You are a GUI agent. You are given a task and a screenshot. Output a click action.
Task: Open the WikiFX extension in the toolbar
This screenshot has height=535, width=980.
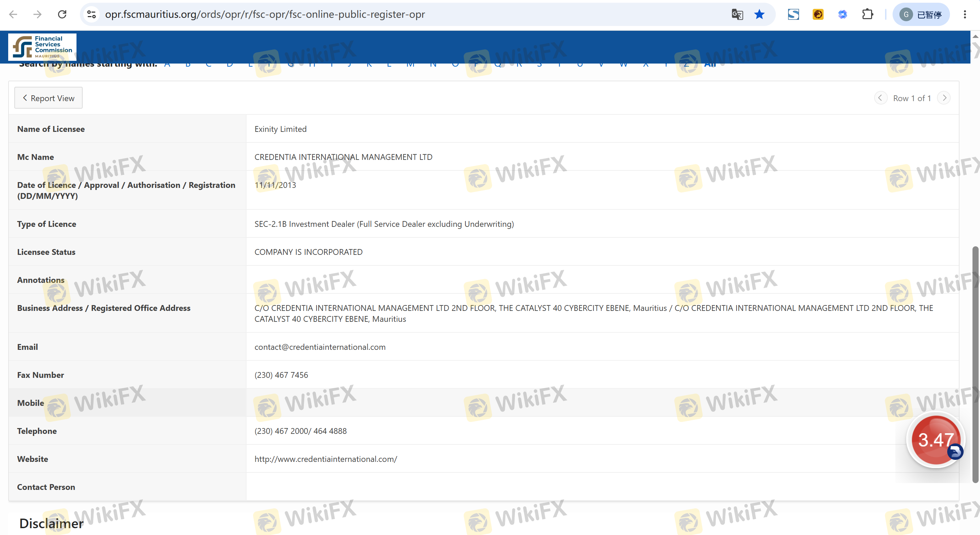818,14
